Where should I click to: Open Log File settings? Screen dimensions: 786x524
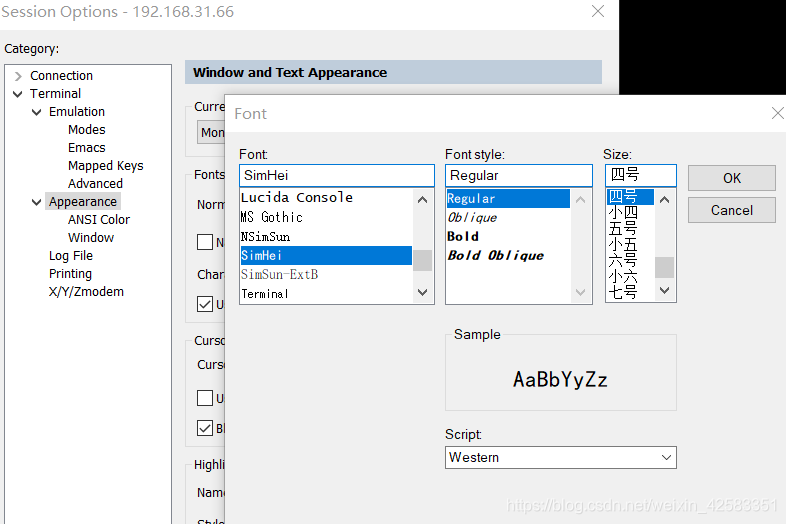click(71, 256)
